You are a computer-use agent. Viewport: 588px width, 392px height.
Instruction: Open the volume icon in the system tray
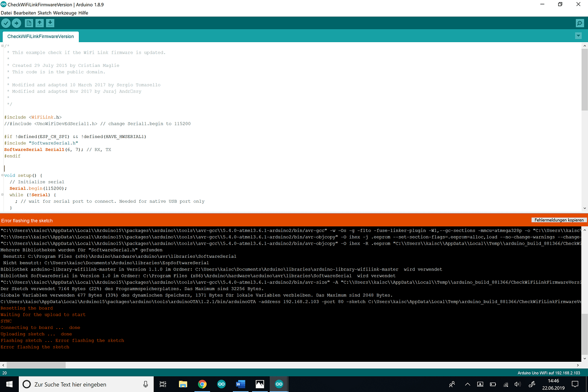pos(517,384)
